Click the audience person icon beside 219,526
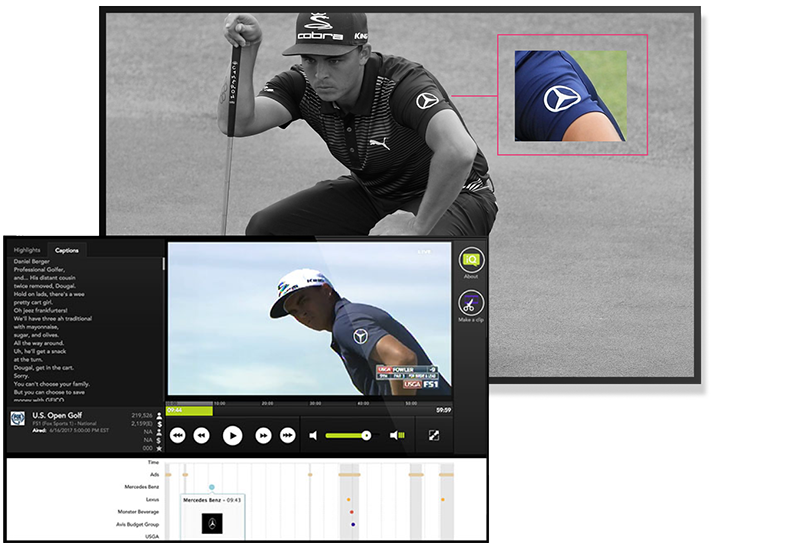The image size is (800, 543). [x=159, y=416]
